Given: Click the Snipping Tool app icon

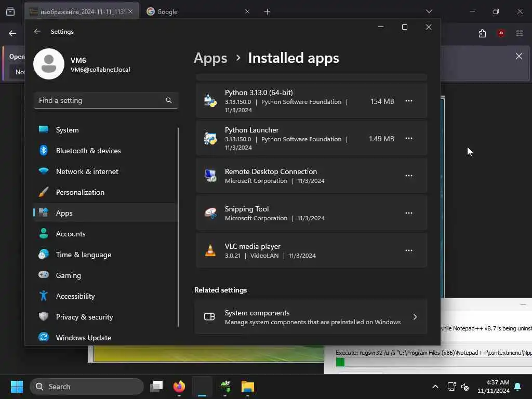Looking at the screenshot, I should (210, 213).
